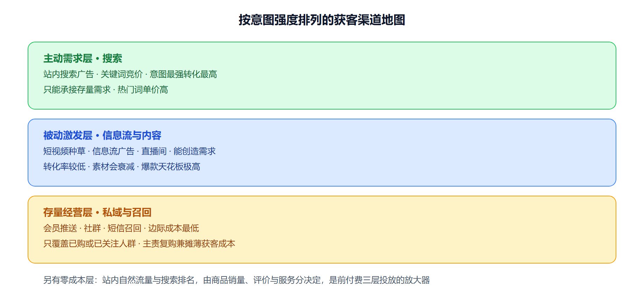
Task: Click the line 只覆盖已购或已关注人群 · 主责复购兼摊薄获客成本
Action: tap(139, 244)
